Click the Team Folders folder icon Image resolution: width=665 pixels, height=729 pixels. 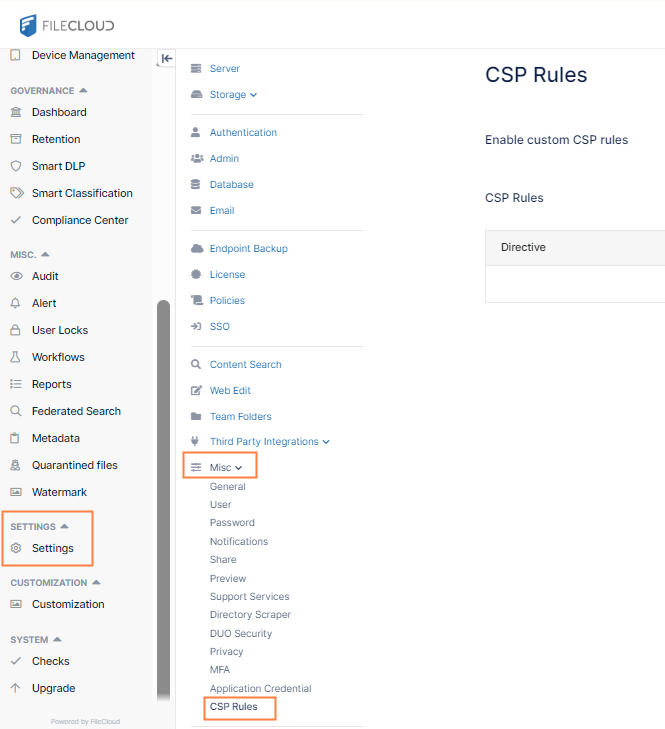pos(196,417)
